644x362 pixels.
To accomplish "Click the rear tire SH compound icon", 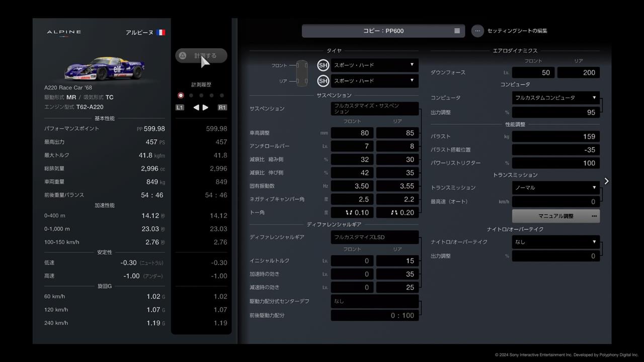I will point(323,81).
